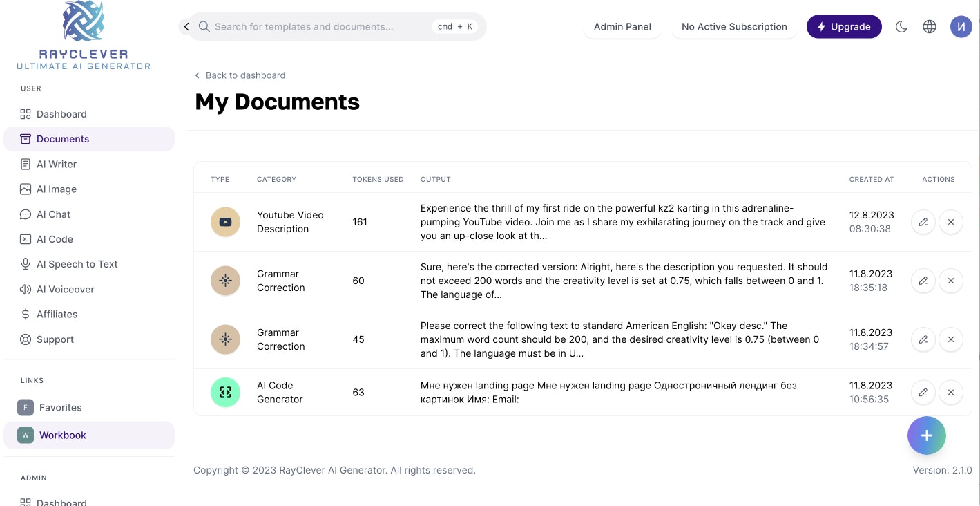980x506 pixels.
Task: Click the Youtube Video Description type icon
Action: click(225, 222)
